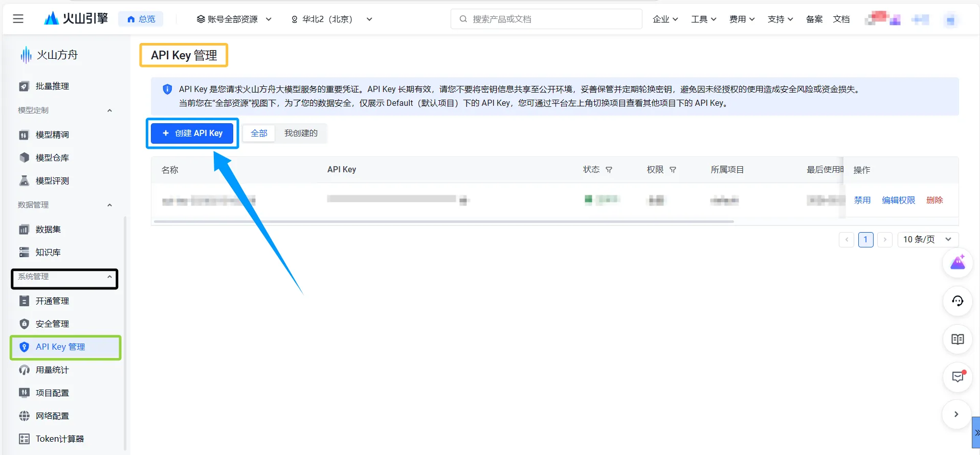Viewport: 980px width, 455px height.
Task: Click the table's horizontal scrollbar
Action: coord(443,221)
